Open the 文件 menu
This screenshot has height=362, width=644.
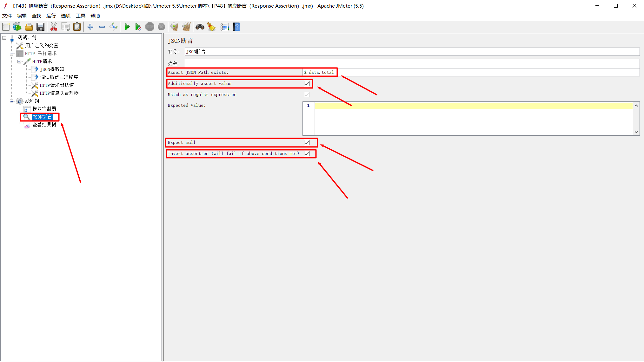7,16
